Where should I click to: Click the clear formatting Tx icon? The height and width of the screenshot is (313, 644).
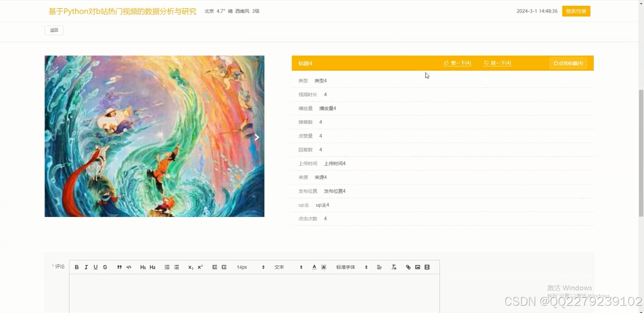pyautogui.click(x=394, y=267)
